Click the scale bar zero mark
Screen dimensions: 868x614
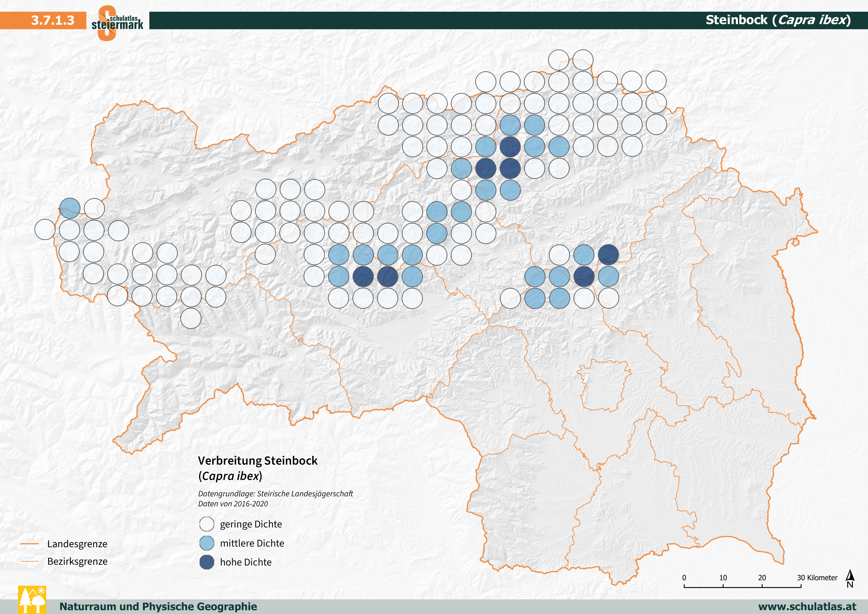[x=684, y=578]
